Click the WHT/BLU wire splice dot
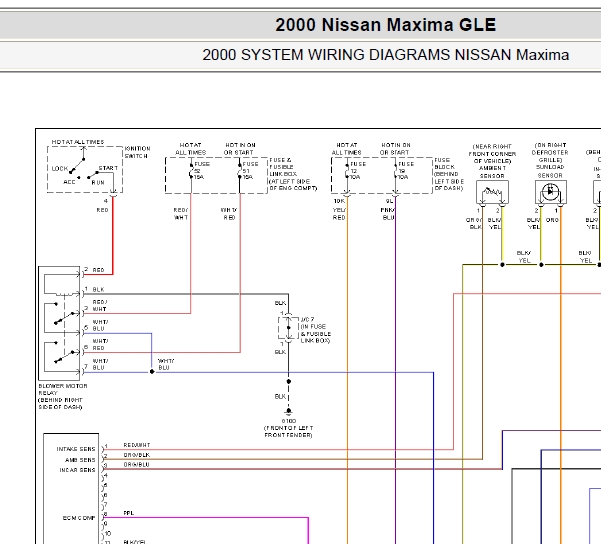The image size is (601, 544). [x=152, y=371]
